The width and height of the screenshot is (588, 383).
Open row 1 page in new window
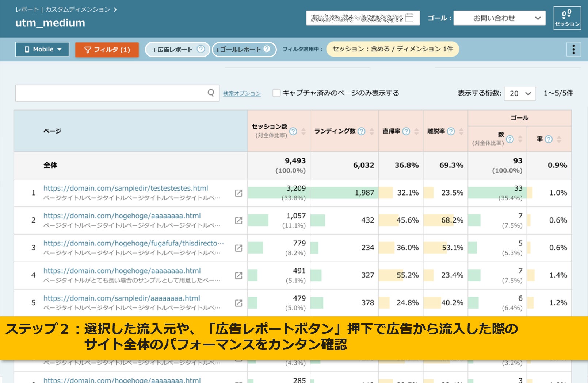click(x=238, y=193)
